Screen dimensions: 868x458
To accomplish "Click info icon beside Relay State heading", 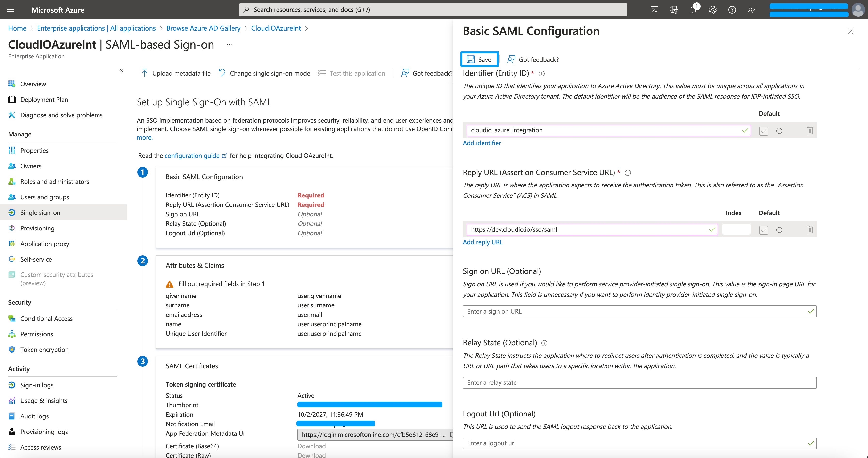I will click(544, 343).
